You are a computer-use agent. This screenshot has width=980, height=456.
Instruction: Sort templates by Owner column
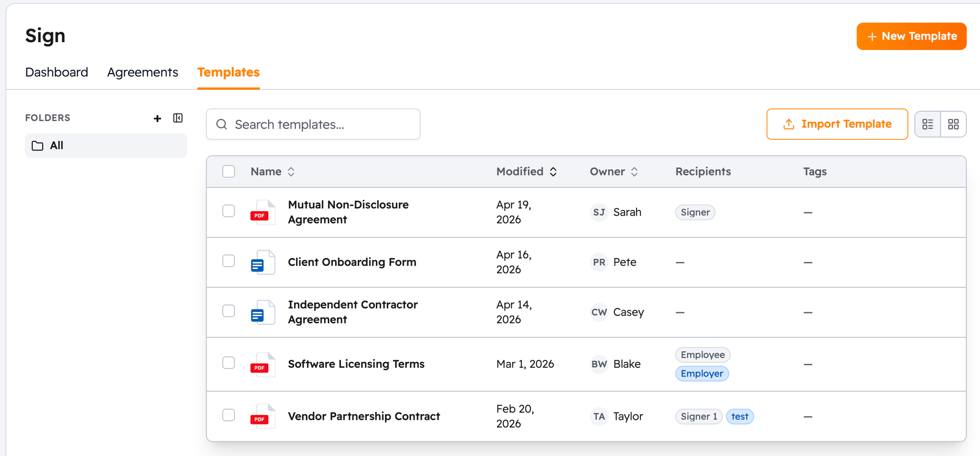pos(614,172)
